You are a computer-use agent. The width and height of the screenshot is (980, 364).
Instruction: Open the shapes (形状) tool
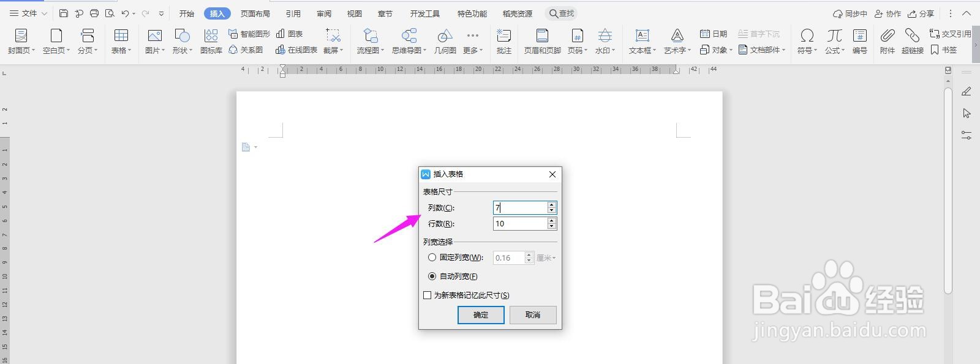click(183, 41)
